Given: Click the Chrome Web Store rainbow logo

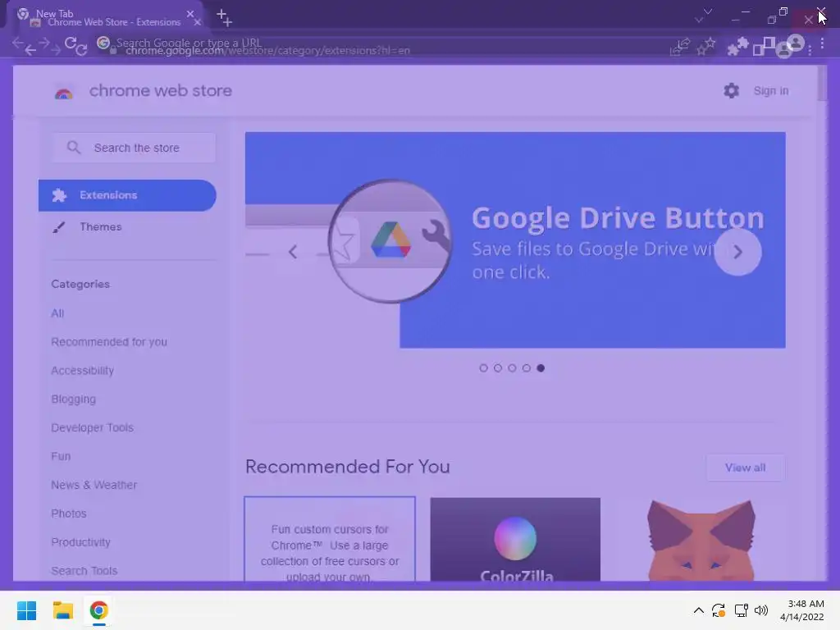Looking at the screenshot, I should [63, 94].
